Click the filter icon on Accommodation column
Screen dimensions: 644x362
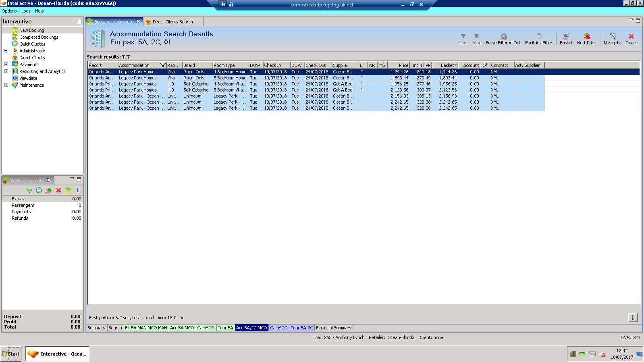point(163,65)
